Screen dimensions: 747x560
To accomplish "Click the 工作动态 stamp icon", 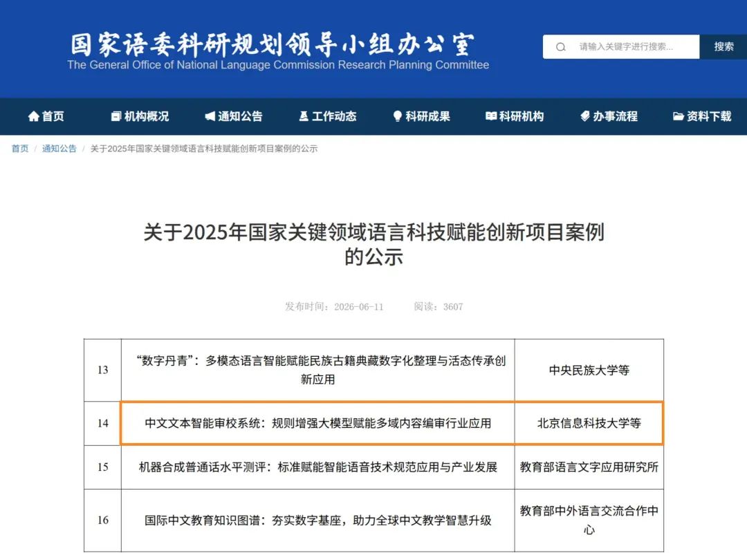I will 304,116.
